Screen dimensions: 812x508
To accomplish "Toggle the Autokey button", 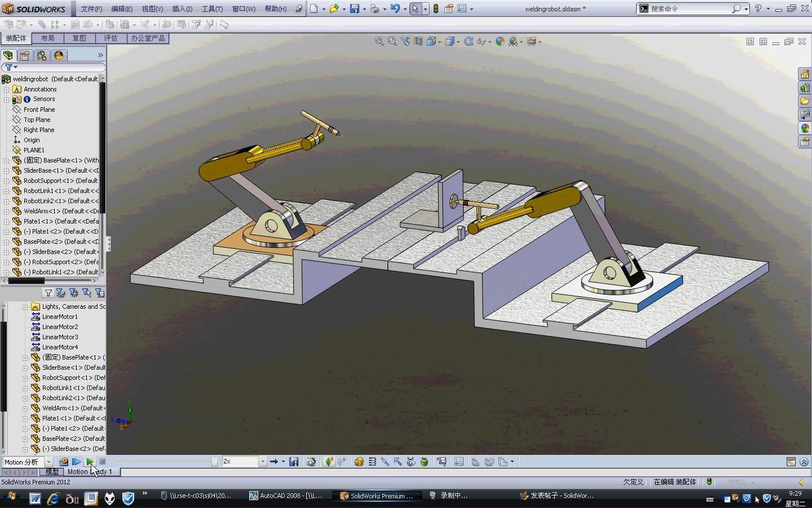I will coord(329,462).
